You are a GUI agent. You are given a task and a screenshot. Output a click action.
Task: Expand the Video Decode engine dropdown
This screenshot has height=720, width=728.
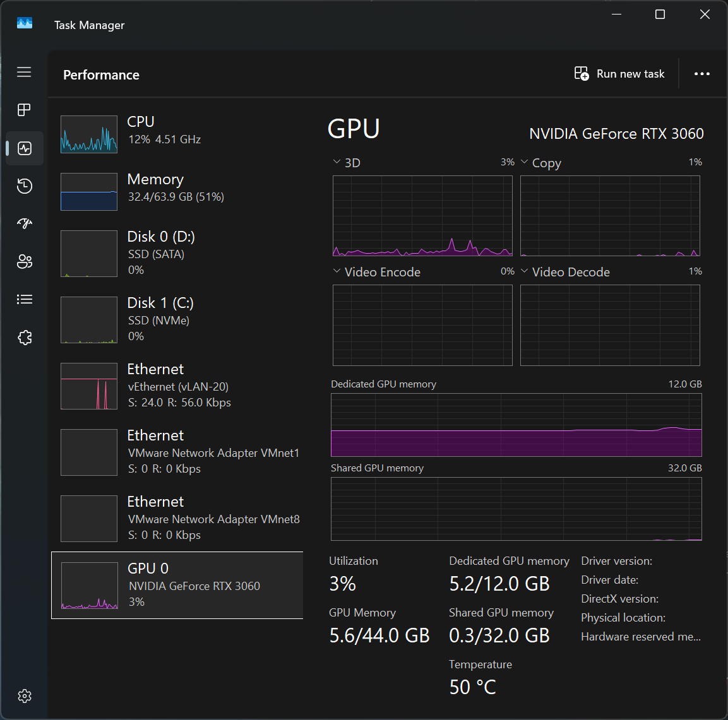(524, 271)
